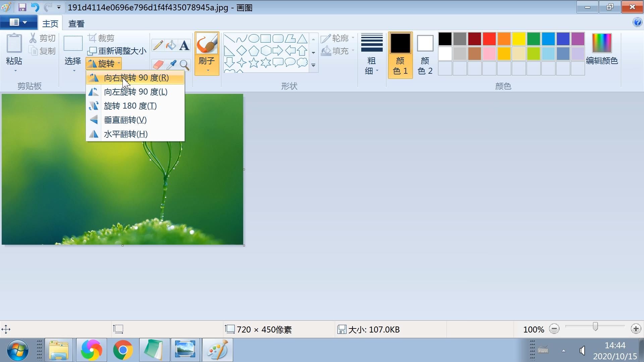Choose Rotate left 90 degrees menu item
644x362 pixels.
pyautogui.click(x=135, y=92)
